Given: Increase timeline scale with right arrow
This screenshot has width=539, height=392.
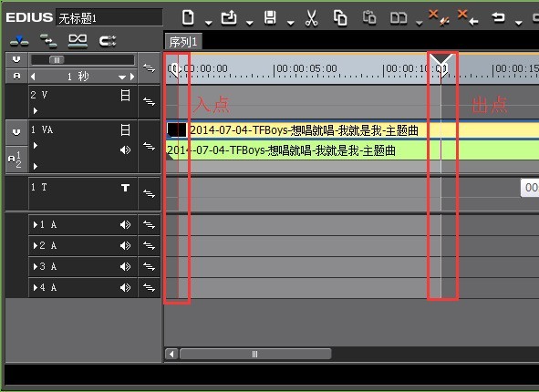Looking at the screenshot, I should (132, 77).
